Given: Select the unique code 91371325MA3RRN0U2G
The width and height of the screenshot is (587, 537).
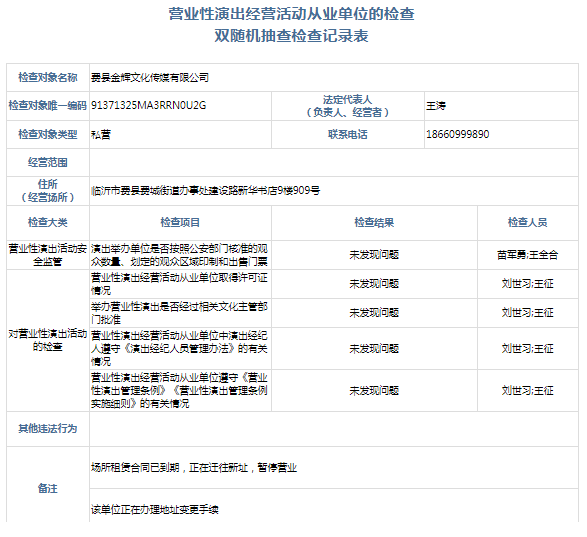Looking at the screenshot, I should coord(149,105).
